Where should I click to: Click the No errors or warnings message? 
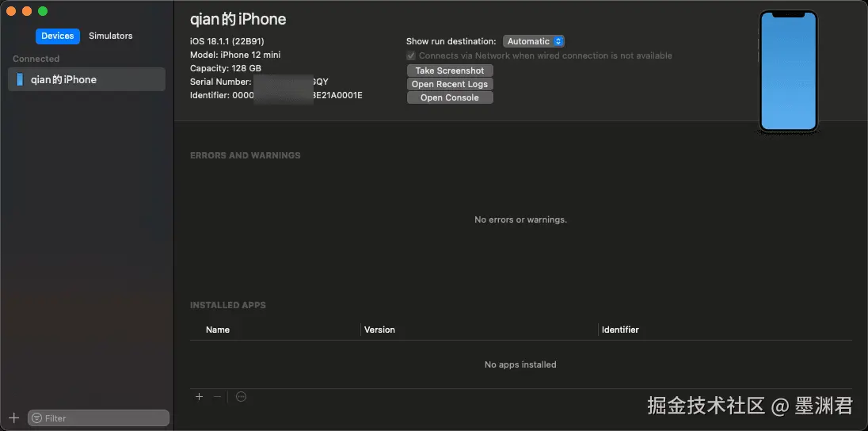(520, 220)
